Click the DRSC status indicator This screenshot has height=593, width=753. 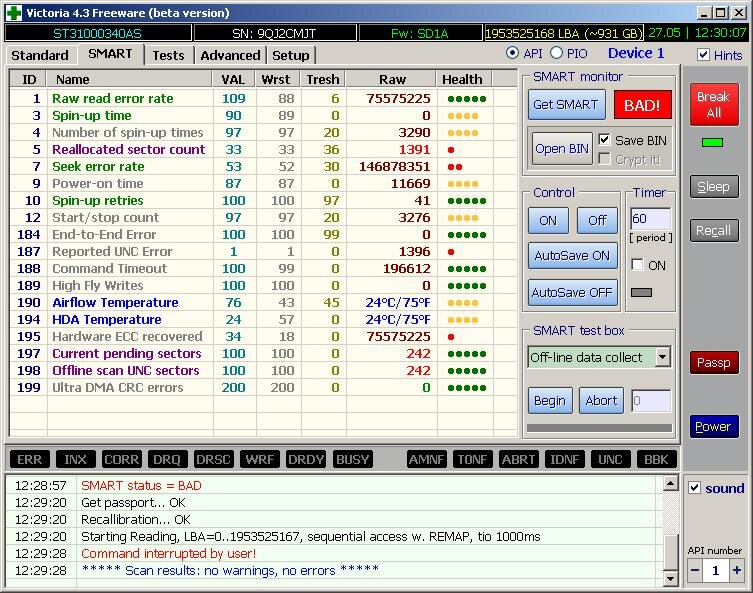[x=213, y=460]
